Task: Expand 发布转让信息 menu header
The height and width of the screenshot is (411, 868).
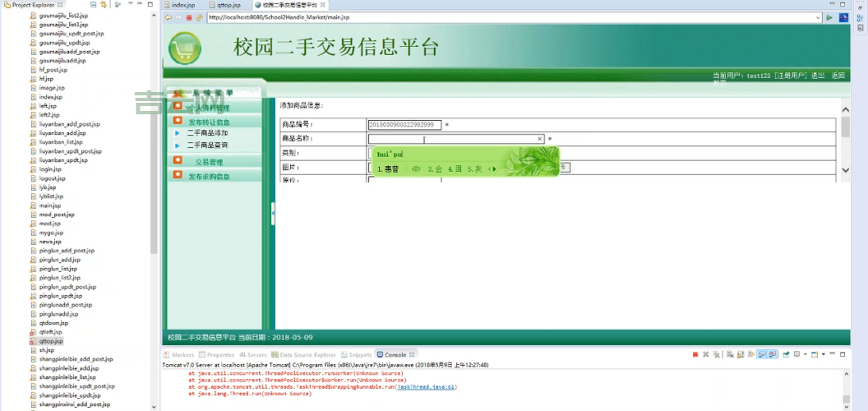Action: click(209, 122)
